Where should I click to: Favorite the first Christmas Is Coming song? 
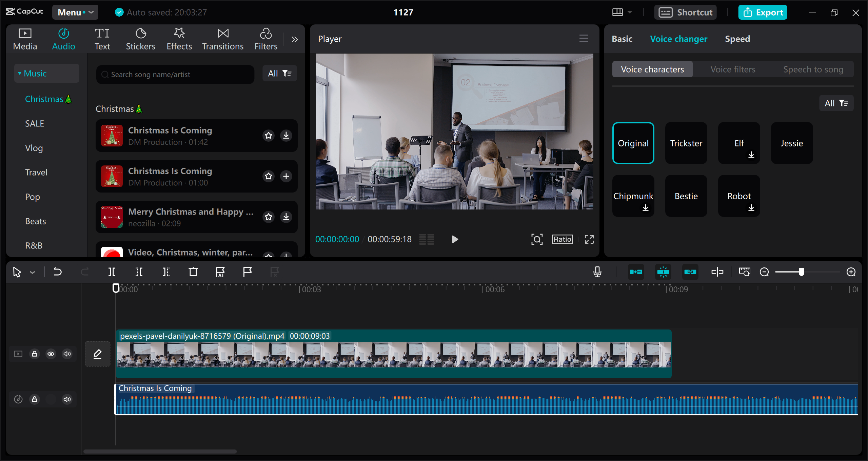click(x=269, y=136)
